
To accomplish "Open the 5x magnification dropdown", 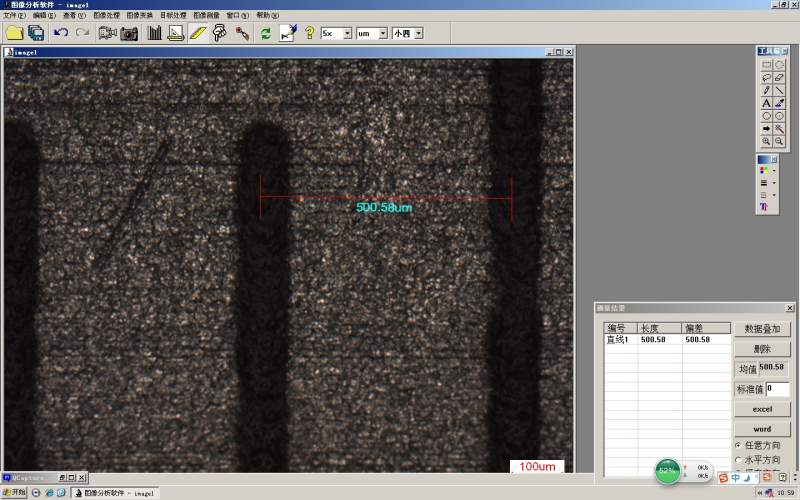I will click(x=347, y=33).
